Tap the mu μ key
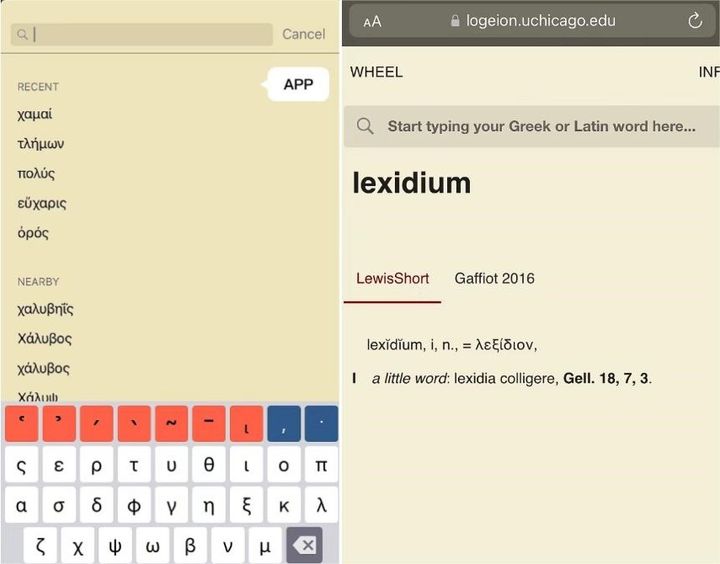Screen dimensions: 720x564 pos(265,545)
